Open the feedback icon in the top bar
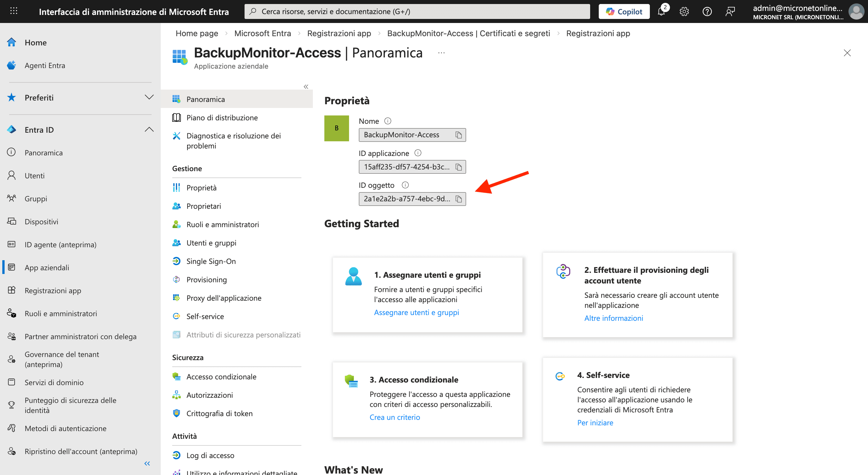Screen dimensions: 868x475 [x=730, y=11]
